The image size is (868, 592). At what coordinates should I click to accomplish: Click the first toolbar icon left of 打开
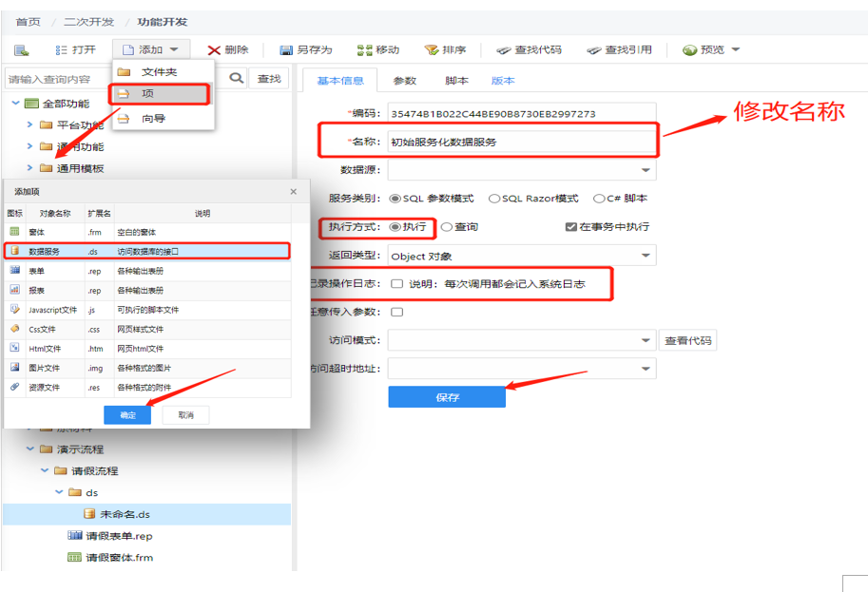pos(22,50)
